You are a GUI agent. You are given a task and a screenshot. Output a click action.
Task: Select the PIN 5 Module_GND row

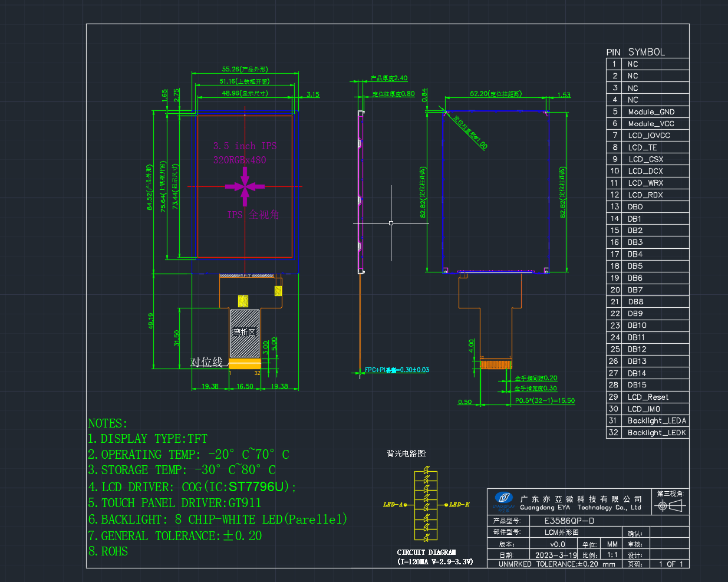[x=647, y=111]
